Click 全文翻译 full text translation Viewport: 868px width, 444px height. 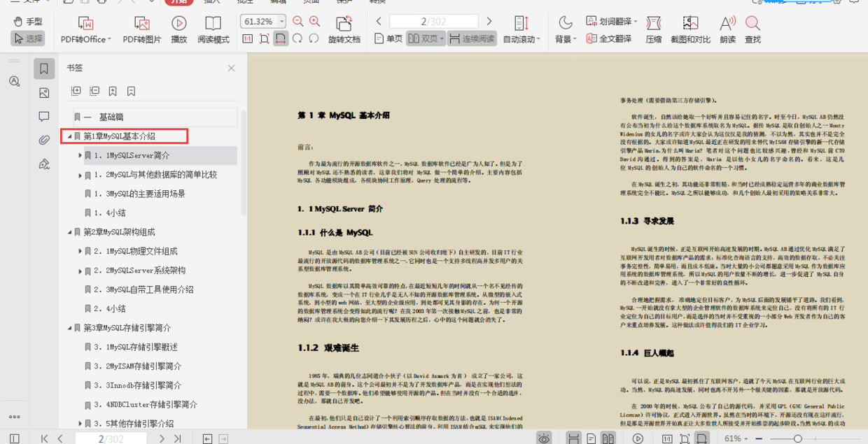pyautogui.click(x=609, y=38)
